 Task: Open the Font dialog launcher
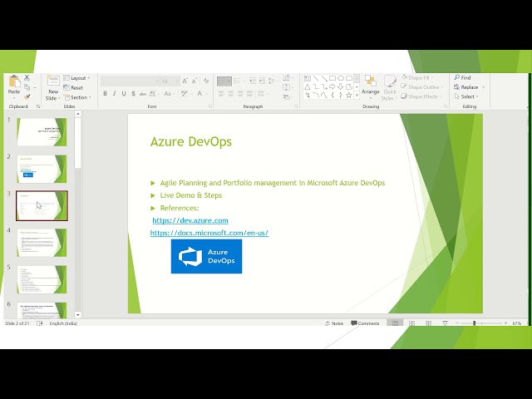(210, 106)
